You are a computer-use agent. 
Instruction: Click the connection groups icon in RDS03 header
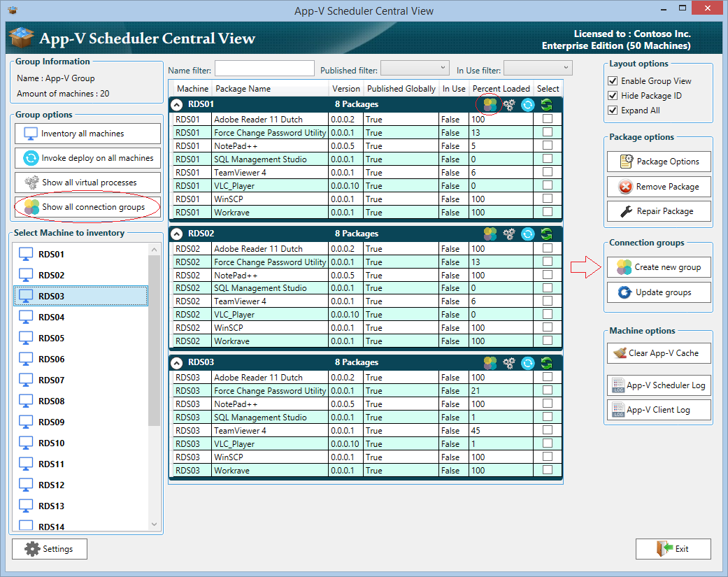490,362
